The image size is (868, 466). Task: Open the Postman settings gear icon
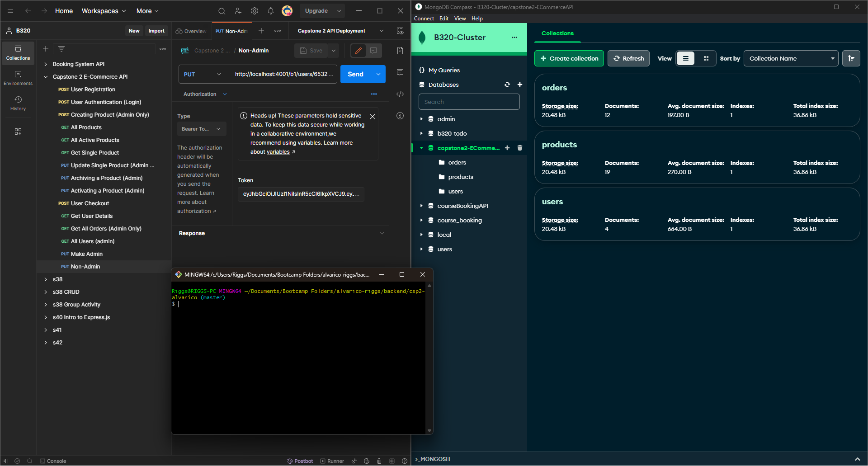point(255,11)
